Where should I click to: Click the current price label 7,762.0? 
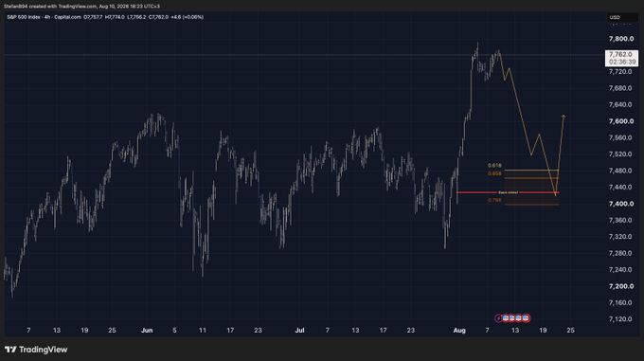click(x=620, y=54)
